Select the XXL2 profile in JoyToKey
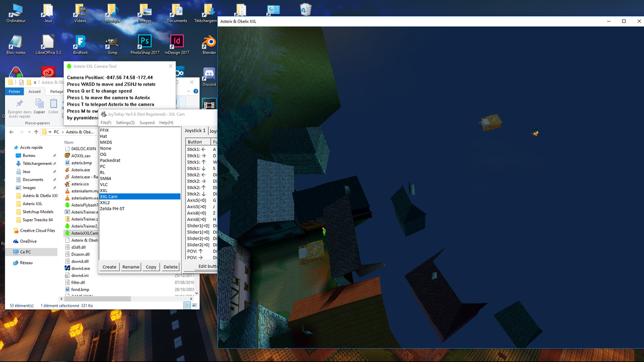This screenshot has width=644, height=362. click(x=139, y=203)
